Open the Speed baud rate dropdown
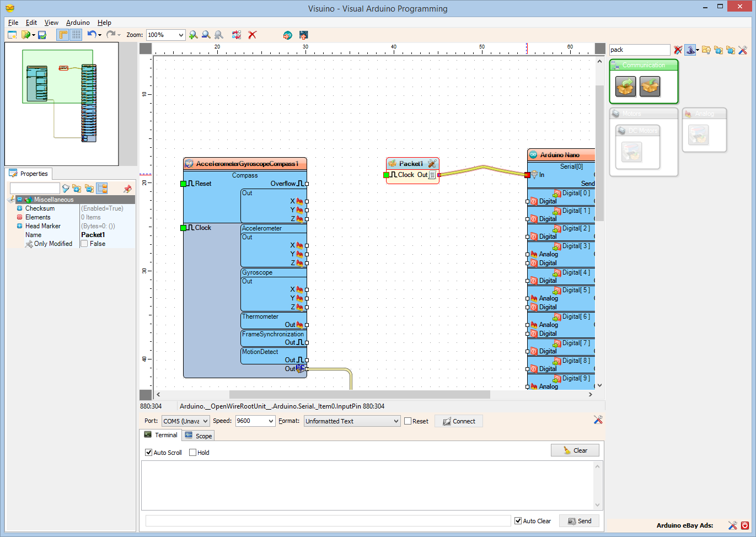 pos(271,421)
